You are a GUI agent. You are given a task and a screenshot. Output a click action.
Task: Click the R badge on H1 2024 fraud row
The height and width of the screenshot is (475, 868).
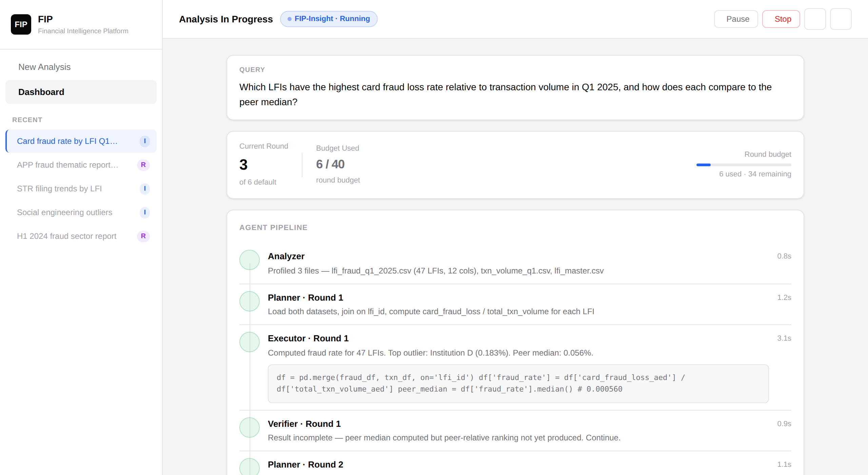coord(143,236)
